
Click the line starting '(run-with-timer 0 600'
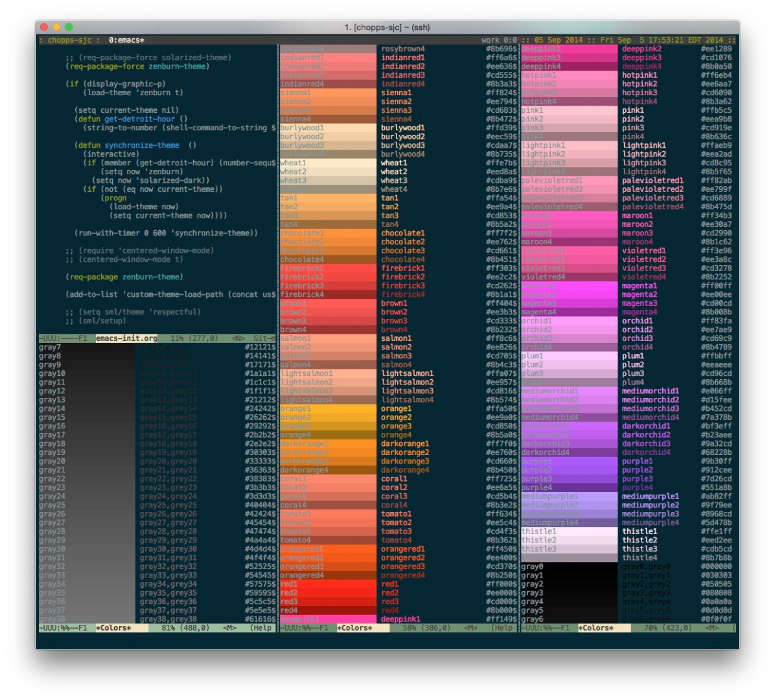click(166, 233)
